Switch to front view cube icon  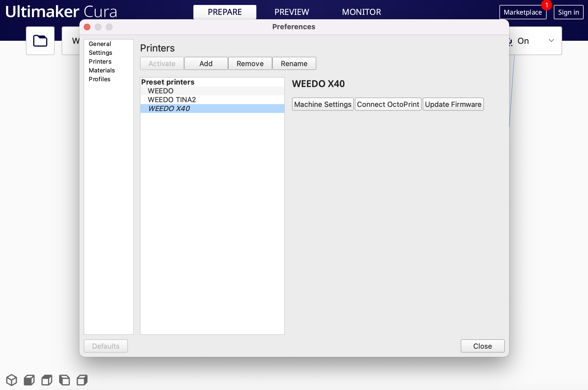click(29, 380)
